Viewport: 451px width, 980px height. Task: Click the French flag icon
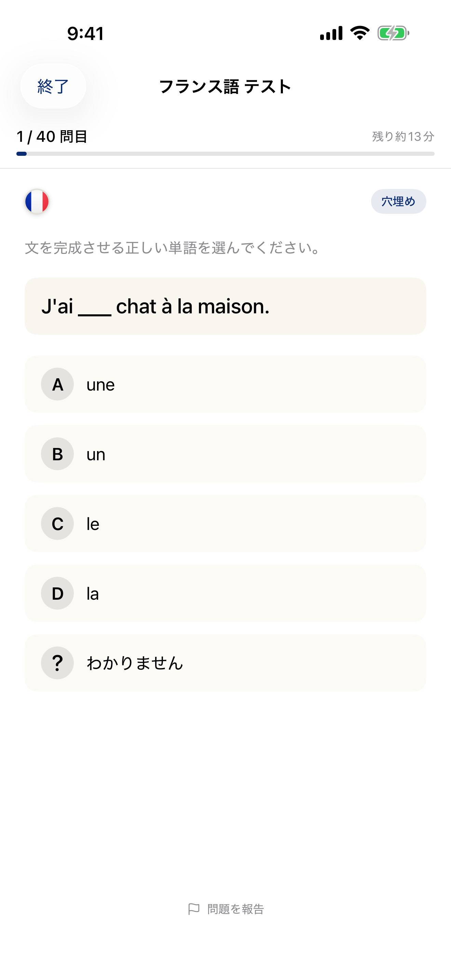37,202
